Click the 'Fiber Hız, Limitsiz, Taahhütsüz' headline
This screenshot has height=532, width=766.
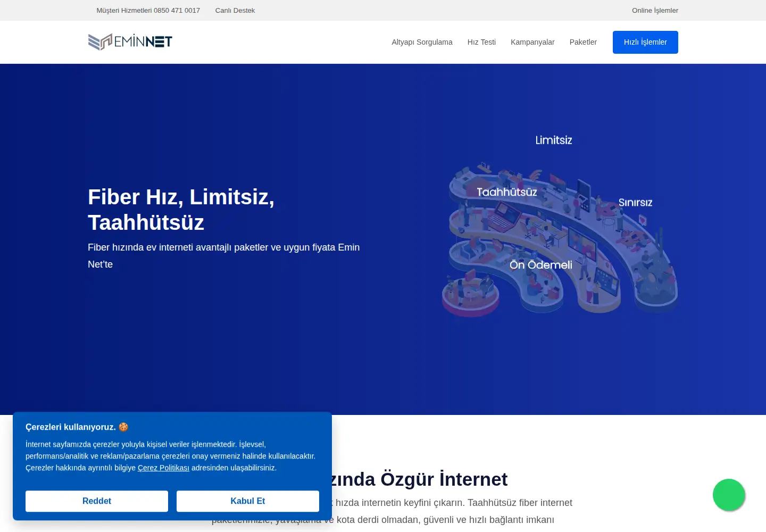[181, 210]
